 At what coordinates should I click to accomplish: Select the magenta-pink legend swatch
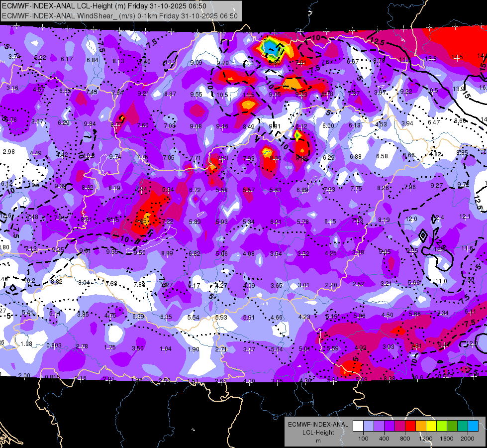pyautogui.click(x=400, y=426)
